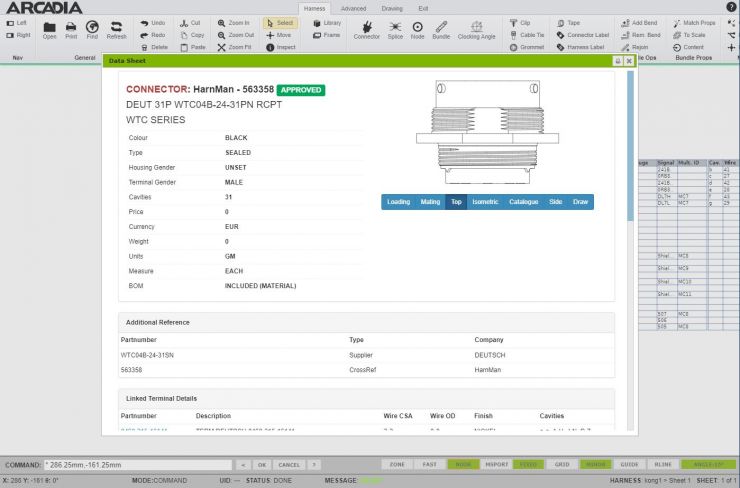Image resolution: width=740 pixels, height=488 pixels.
Task: Activate the Move tool
Action: click(278, 35)
